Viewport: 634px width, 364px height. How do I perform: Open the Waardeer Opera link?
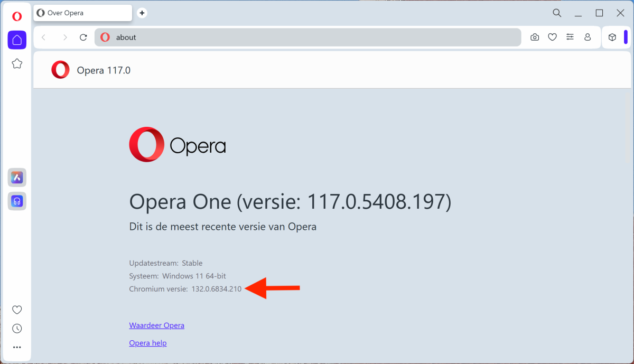tap(156, 325)
